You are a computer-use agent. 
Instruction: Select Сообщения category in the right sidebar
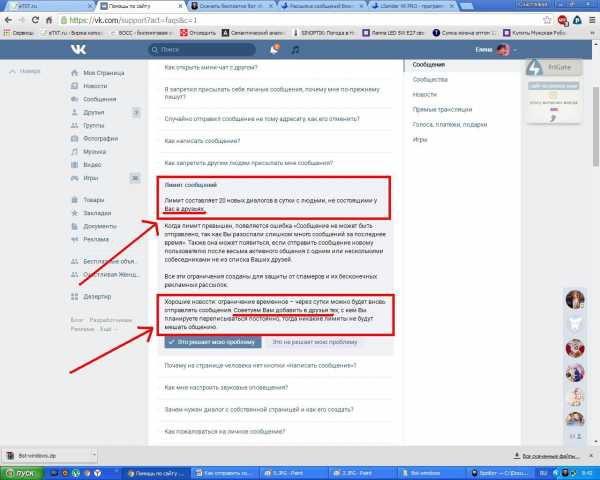[x=429, y=64]
